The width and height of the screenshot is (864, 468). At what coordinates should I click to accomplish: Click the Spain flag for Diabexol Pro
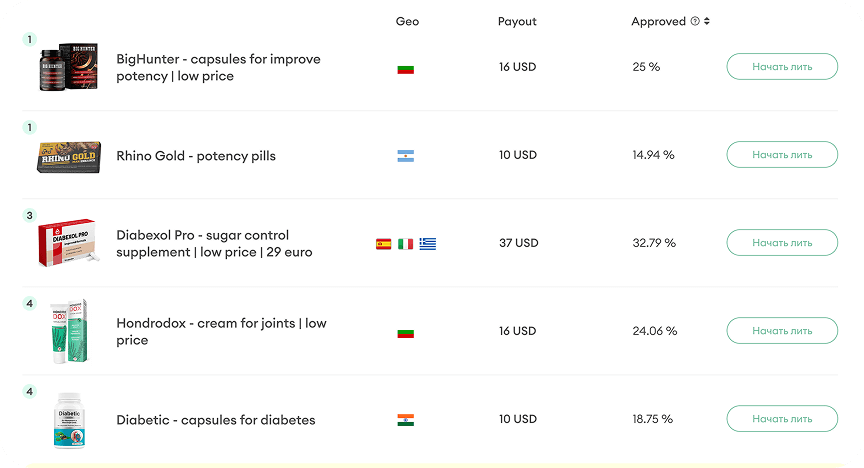pyautogui.click(x=383, y=243)
